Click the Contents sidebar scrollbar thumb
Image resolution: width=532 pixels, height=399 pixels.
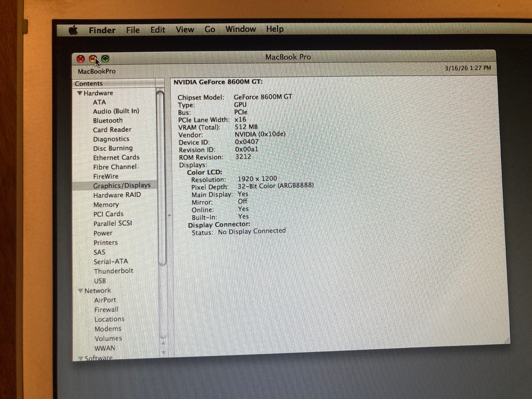click(x=161, y=178)
